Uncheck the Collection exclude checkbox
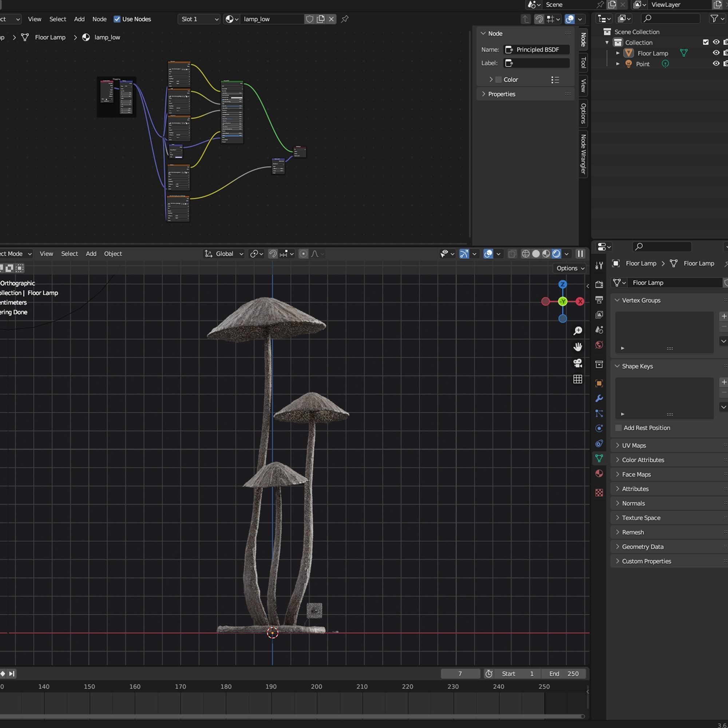Screen dimensions: 728x728 point(705,42)
